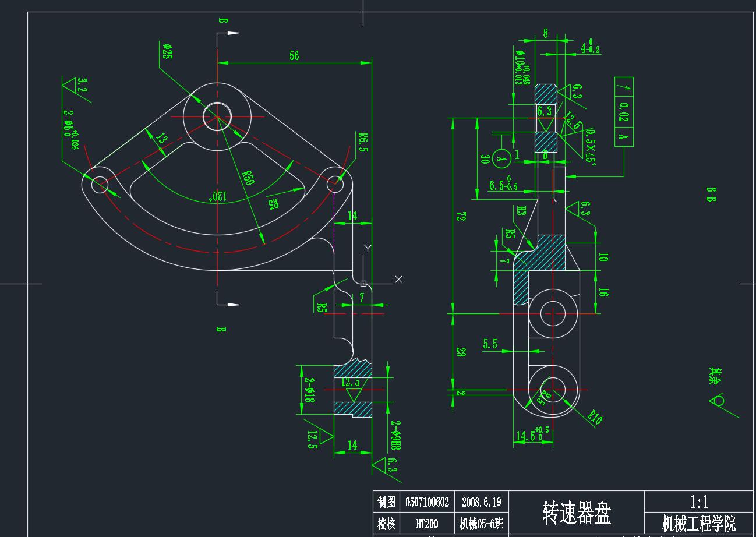Click the 2008.6.19 date cell
Image resolution: width=756 pixels, height=537 pixels.
pos(481,501)
